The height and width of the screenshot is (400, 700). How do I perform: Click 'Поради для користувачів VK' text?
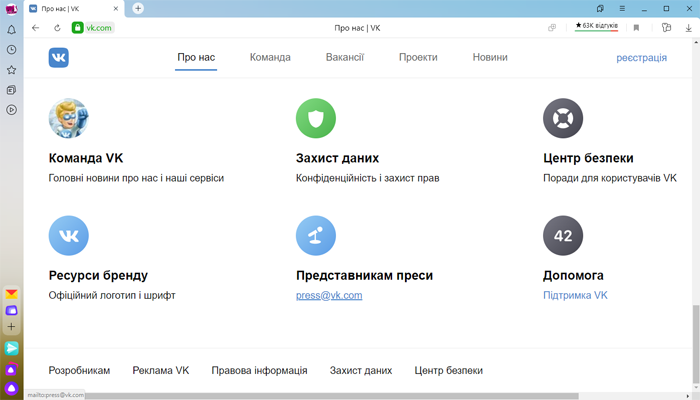610,178
